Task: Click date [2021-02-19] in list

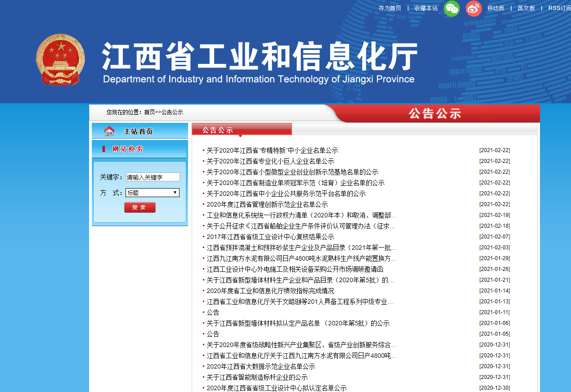Action: point(495,215)
